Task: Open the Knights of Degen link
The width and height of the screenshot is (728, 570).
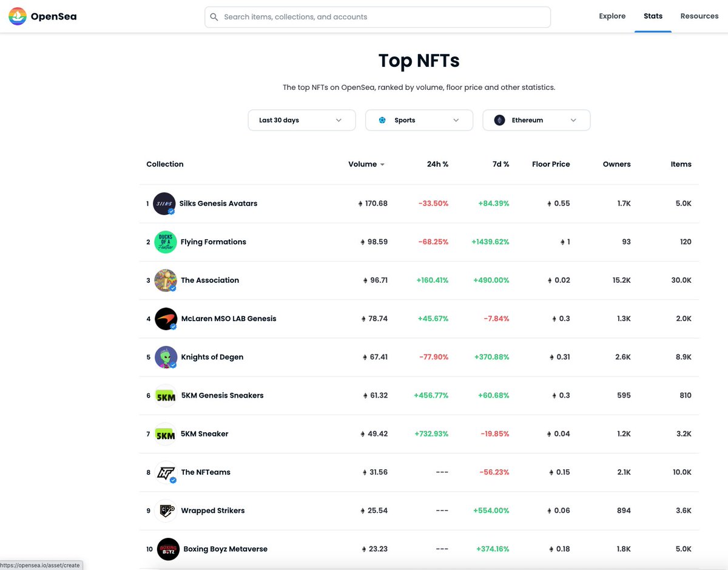Action: (212, 357)
